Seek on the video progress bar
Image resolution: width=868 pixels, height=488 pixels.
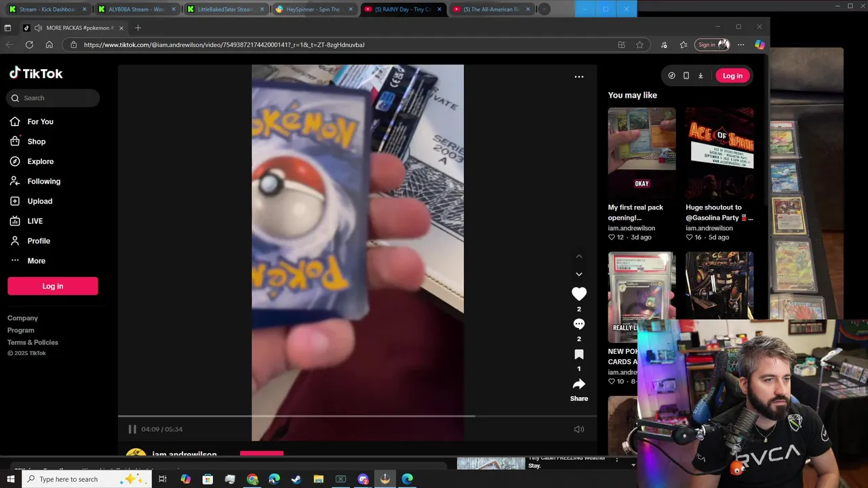pyautogui.click(x=357, y=416)
